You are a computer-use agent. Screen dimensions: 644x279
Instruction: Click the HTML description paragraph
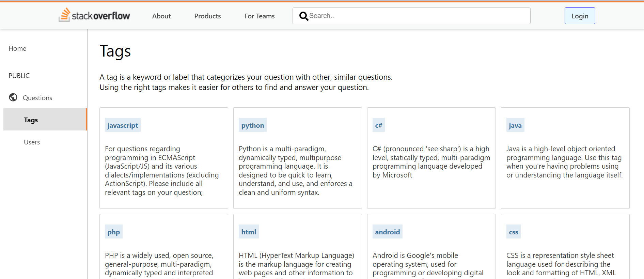pyautogui.click(x=297, y=265)
